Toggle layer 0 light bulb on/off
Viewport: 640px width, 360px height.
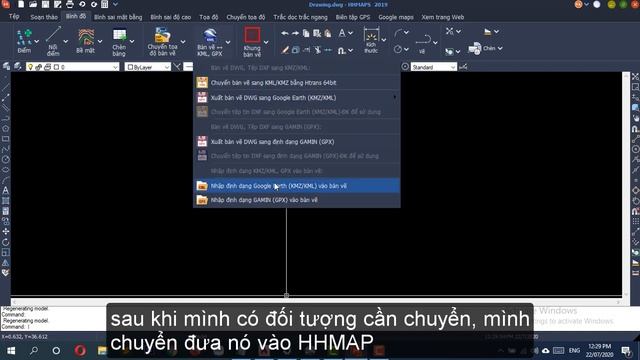click(30, 67)
